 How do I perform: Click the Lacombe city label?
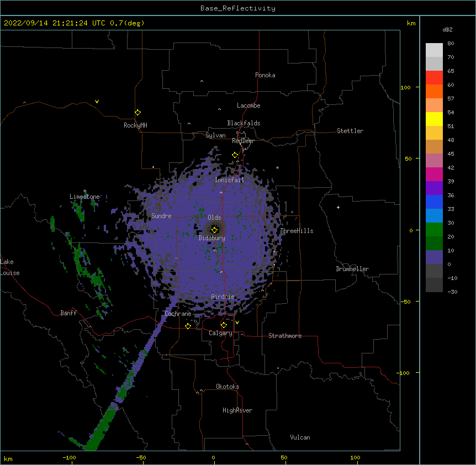click(x=248, y=105)
